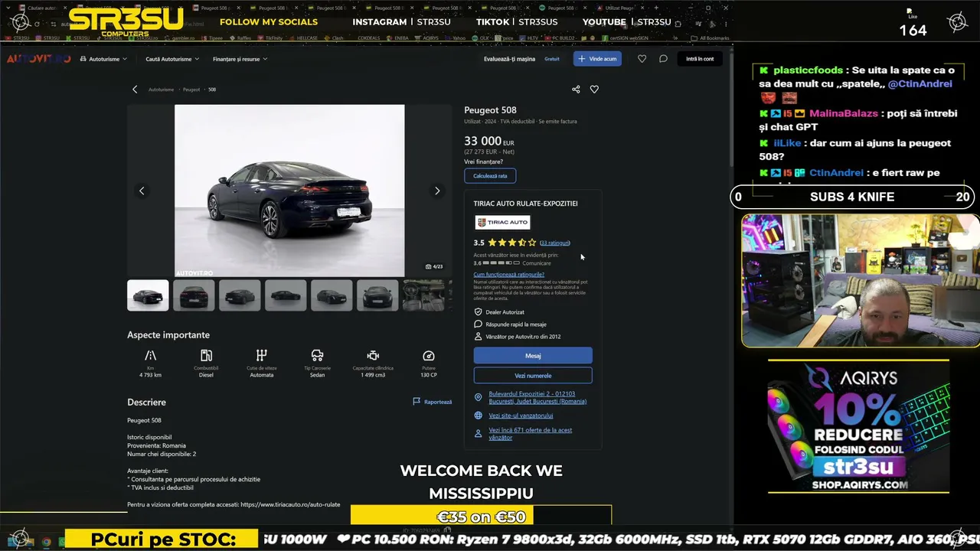Go back using the breadcrumb arrow
This screenshot has width=980, height=551.
pos(135,90)
